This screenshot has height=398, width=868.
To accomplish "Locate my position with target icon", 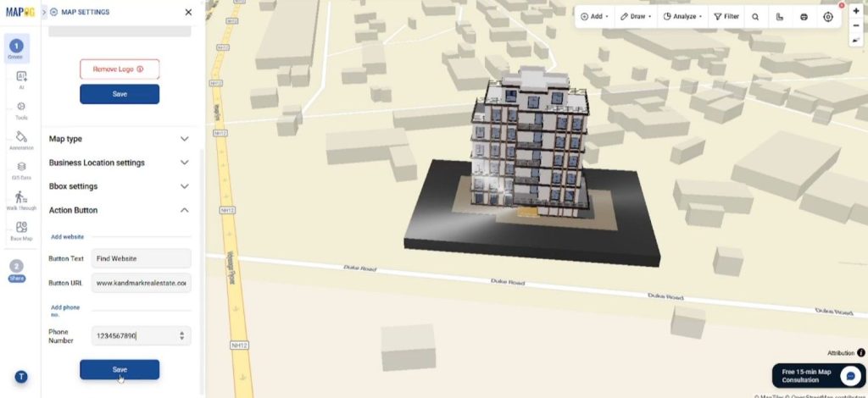I will coord(828,17).
